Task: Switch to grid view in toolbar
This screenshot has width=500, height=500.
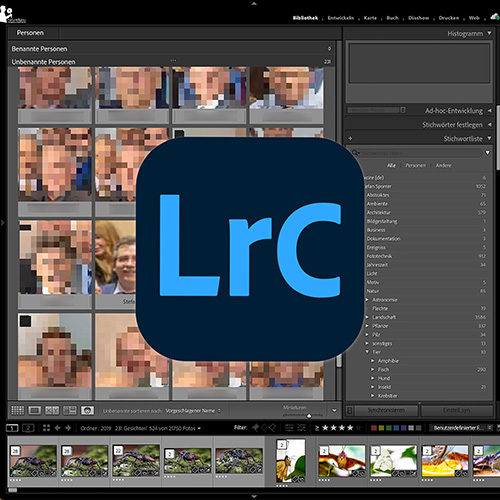Action: point(18,410)
